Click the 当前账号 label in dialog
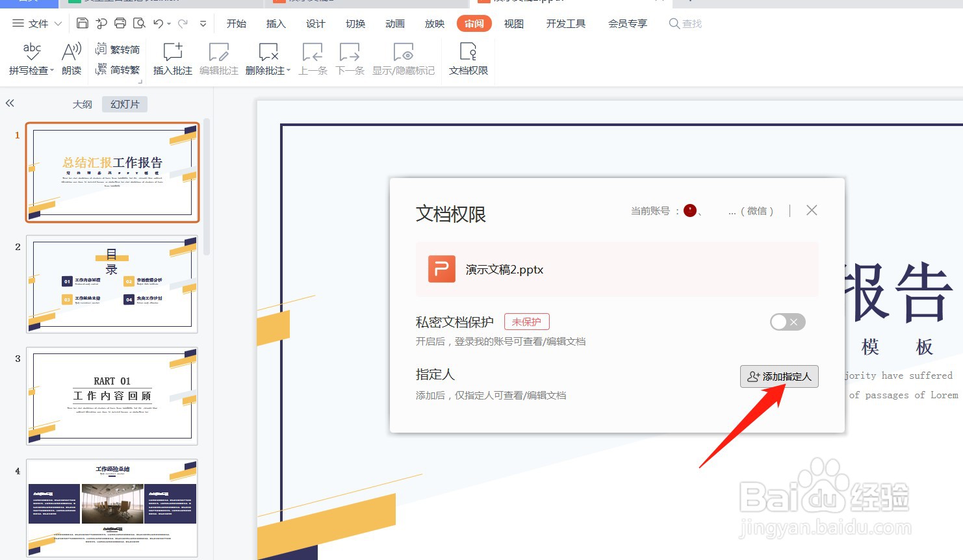The width and height of the screenshot is (963, 560). [650, 210]
